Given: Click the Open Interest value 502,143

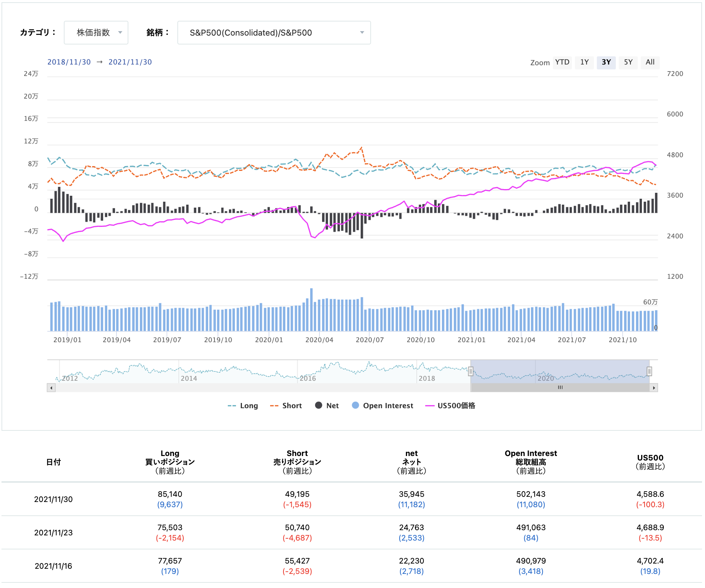Looking at the screenshot, I should click(x=531, y=494).
